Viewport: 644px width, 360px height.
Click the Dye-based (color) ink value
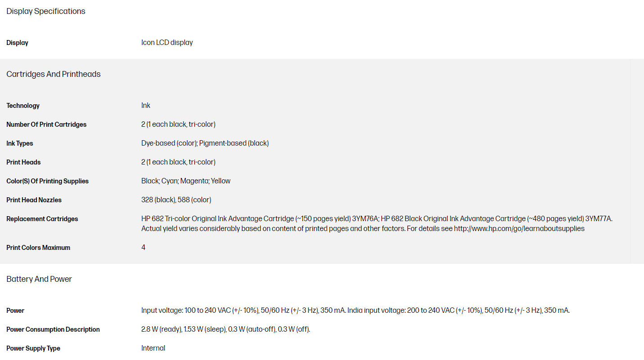pos(169,143)
